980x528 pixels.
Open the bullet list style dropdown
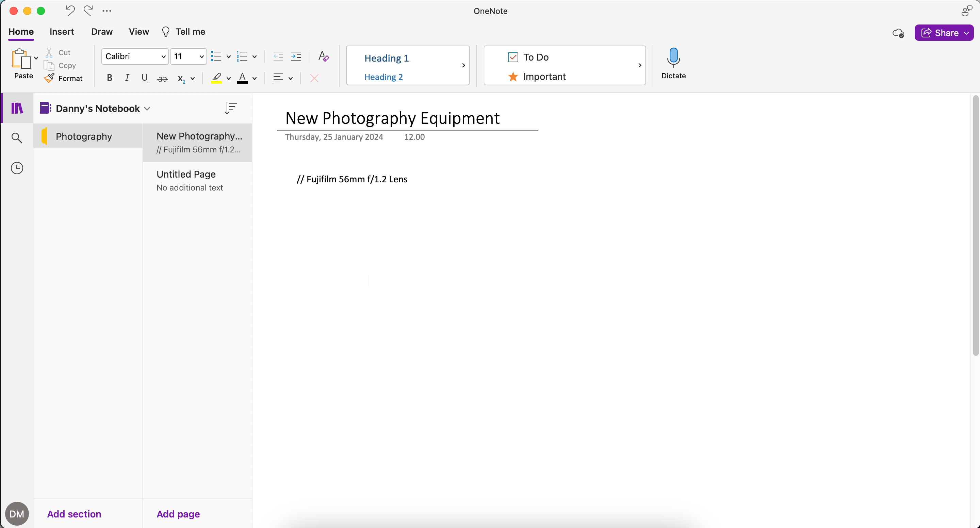click(228, 56)
